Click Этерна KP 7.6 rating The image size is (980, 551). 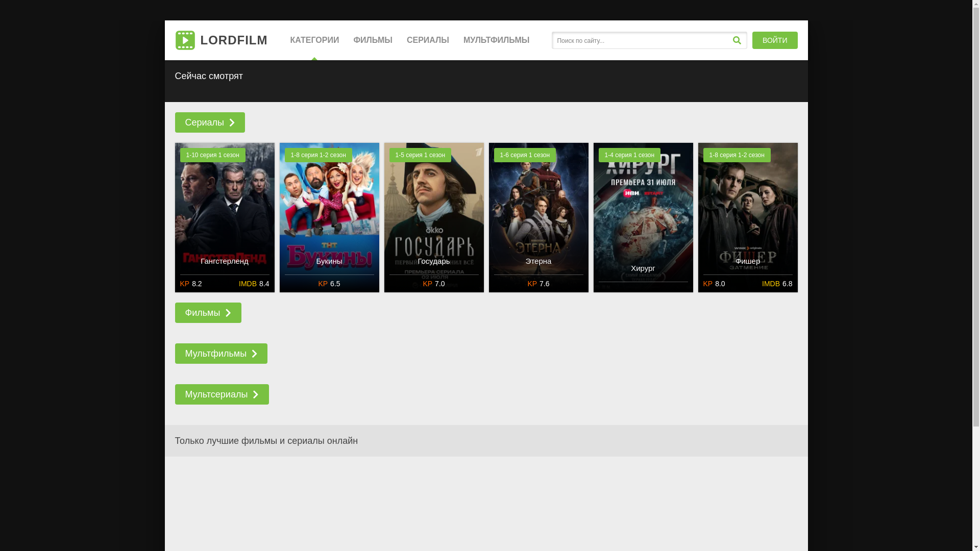538,284
